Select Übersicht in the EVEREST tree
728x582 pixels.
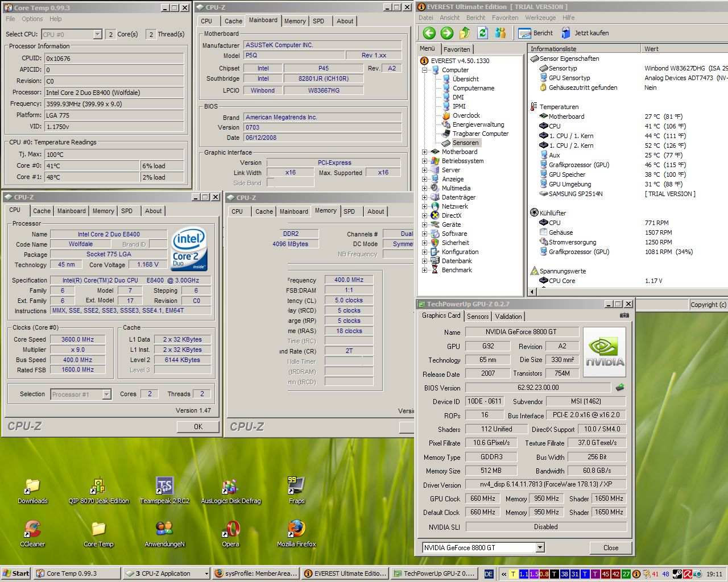pyautogui.click(x=466, y=79)
